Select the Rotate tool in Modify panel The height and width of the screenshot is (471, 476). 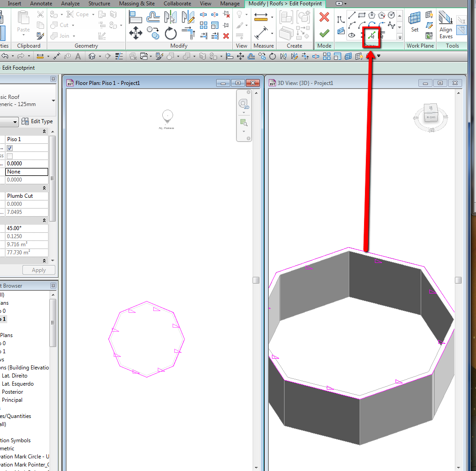[x=171, y=33]
